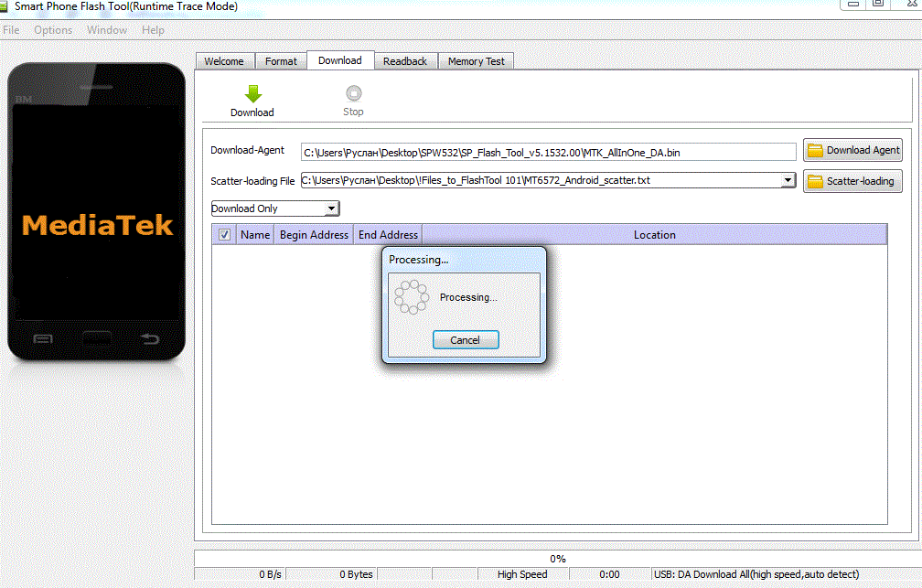Switch to the Format tab
The image size is (922, 588).
281,61
